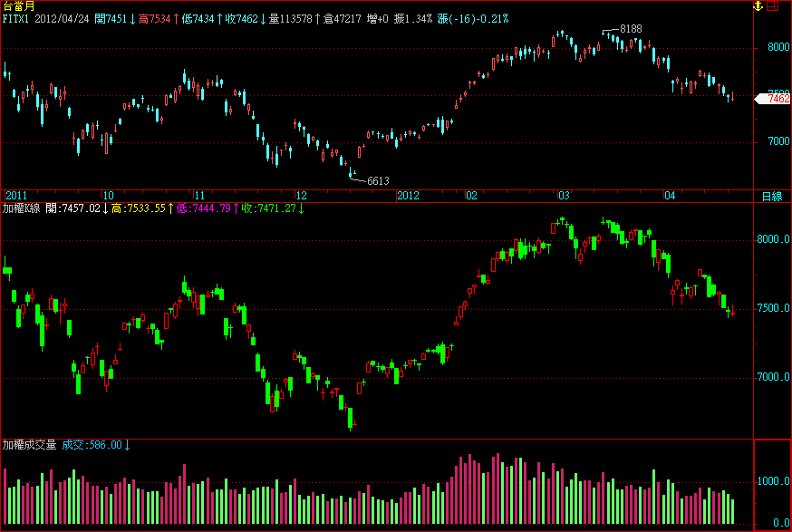Click the 成交:586.00 volume value

coord(92,445)
